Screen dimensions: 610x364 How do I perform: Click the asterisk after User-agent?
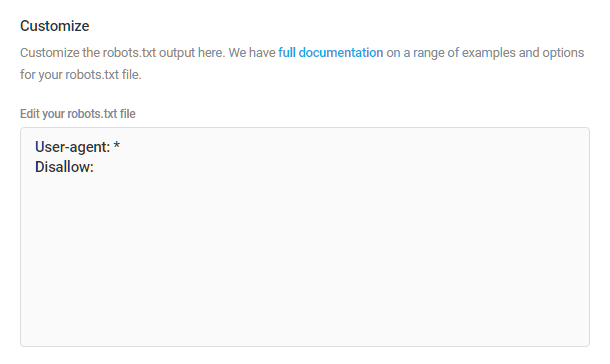[117, 145]
